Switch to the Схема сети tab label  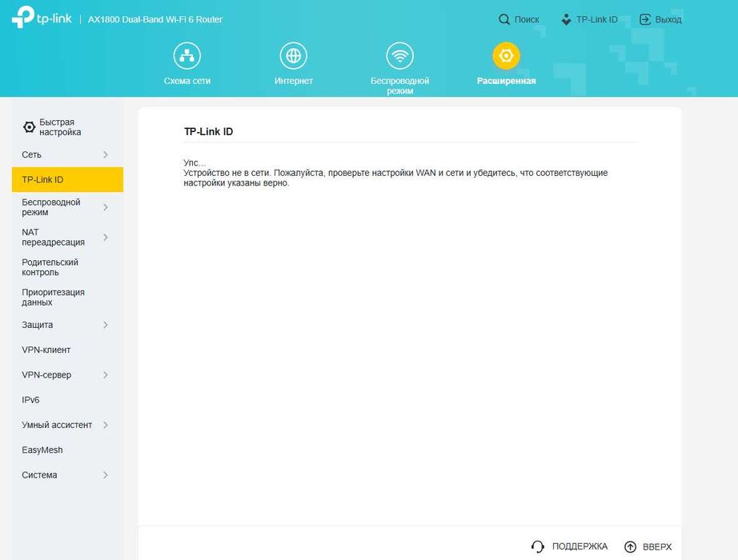click(187, 81)
